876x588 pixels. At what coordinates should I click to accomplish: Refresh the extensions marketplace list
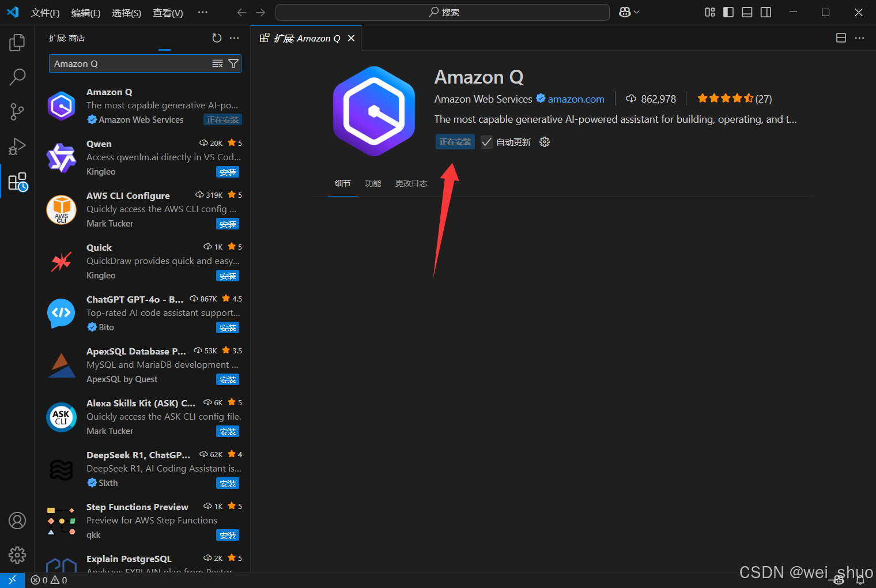pos(217,38)
